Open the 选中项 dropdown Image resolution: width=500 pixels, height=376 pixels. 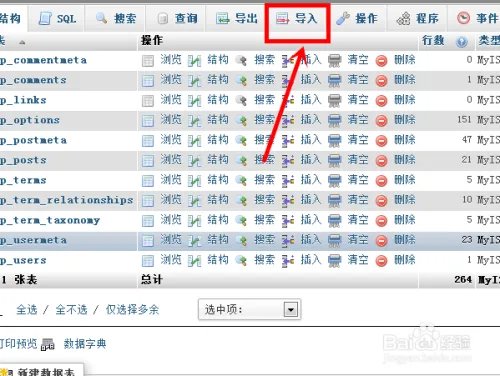[250, 310]
